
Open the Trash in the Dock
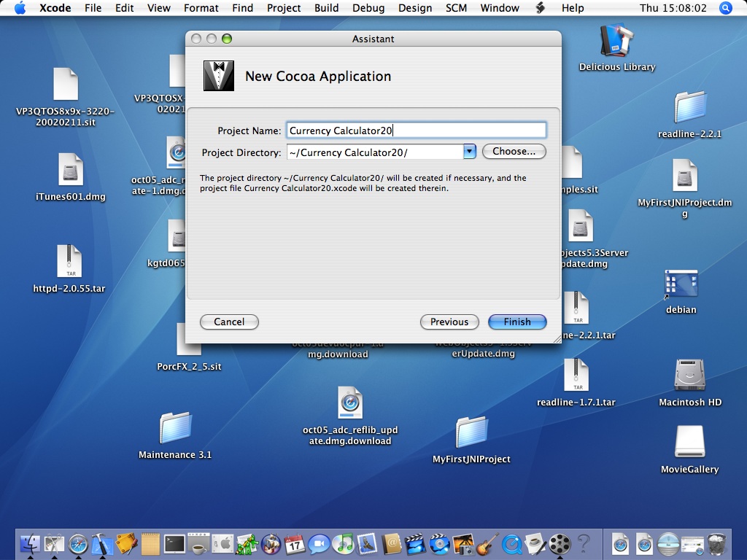click(716, 544)
